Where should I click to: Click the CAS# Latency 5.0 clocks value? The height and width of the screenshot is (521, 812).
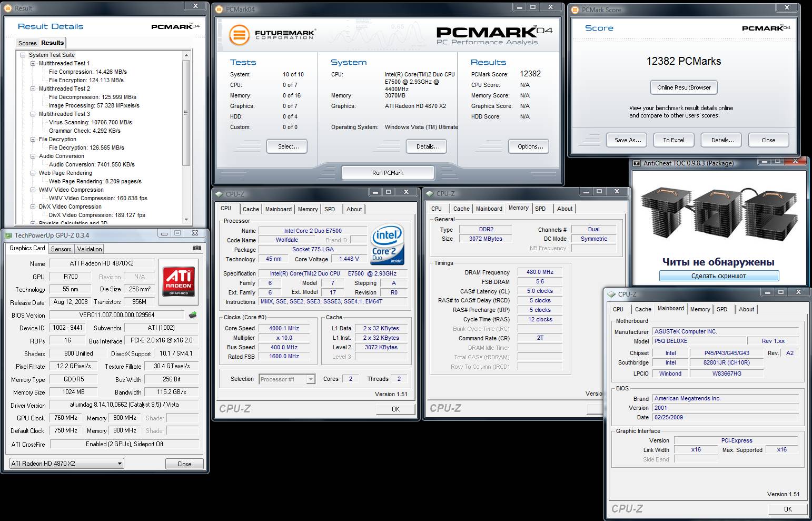(x=540, y=291)
